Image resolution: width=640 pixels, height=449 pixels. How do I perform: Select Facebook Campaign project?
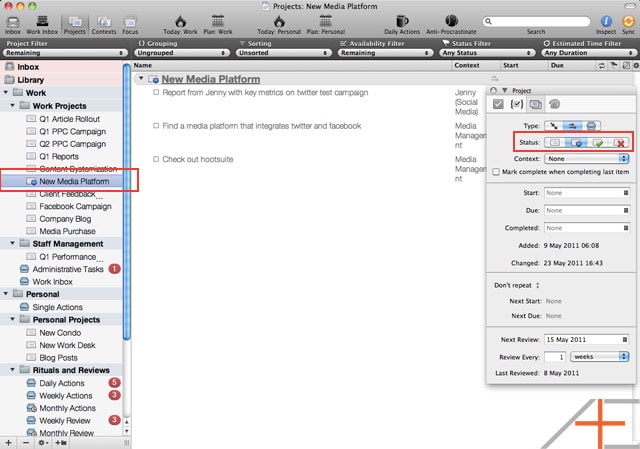click(x=61, y=206)
